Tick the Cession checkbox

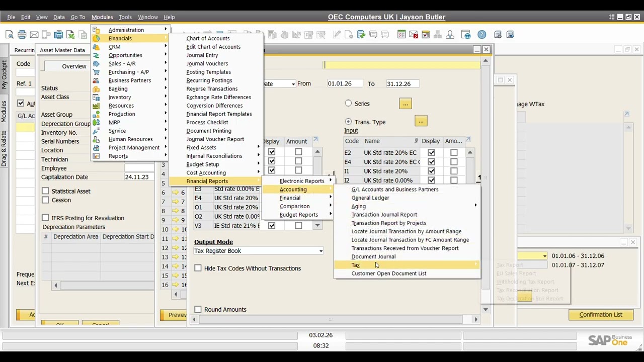(x=45, y=200)
